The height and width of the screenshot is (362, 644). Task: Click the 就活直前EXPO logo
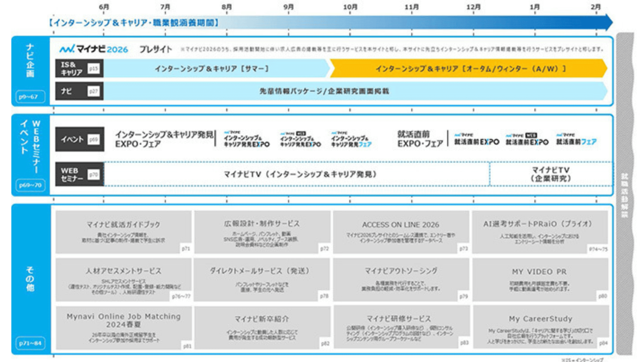click(x=477, y=140)
